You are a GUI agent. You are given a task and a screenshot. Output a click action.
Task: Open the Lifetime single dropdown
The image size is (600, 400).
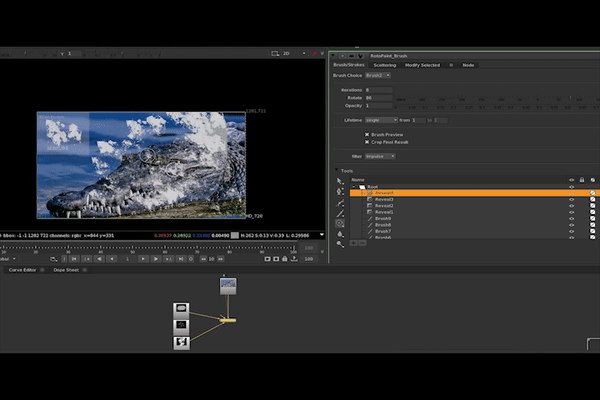click(382, 120)
